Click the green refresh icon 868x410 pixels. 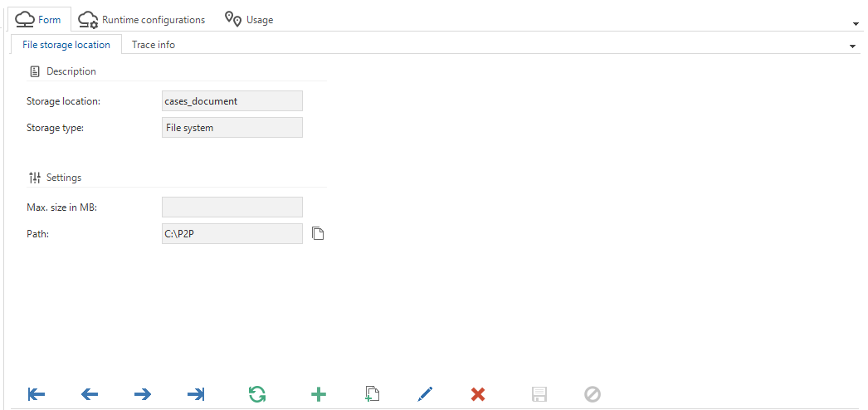[257, 394]
